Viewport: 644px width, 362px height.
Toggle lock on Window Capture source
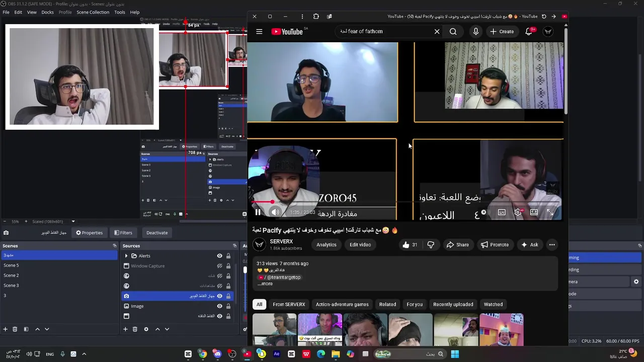pyautogui.click(x=228, y=266)
